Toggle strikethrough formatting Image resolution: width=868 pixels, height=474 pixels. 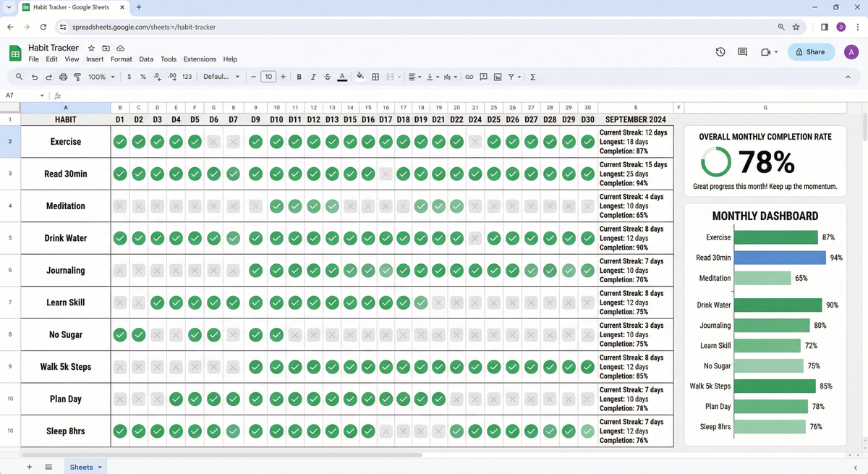[327, 77]
